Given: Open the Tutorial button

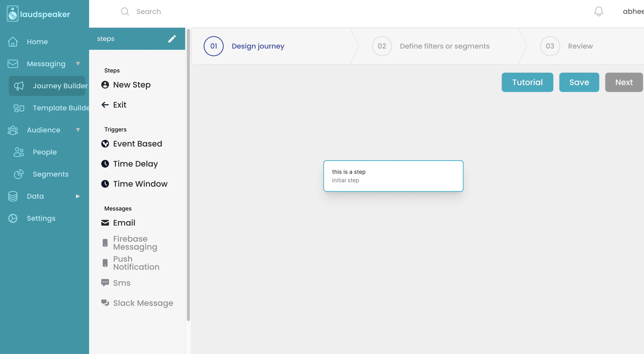Looking at the screenshot, I should [527, 82].
